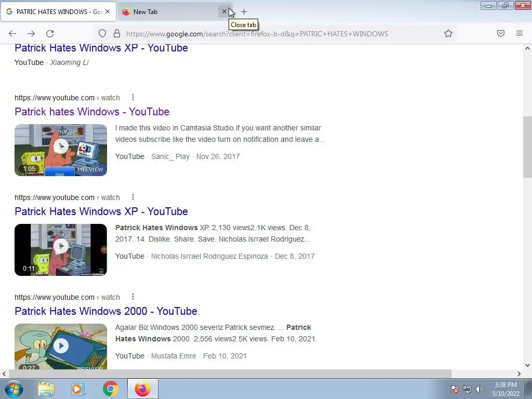This screenshot has width=532, height=399.
Task: Open the clock showing 3:38 PM
Action: 506,389
